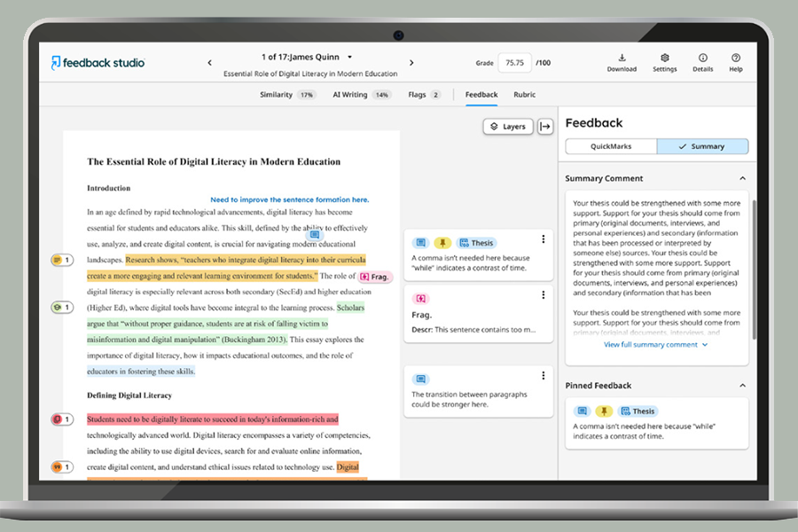
Task: Click pin icon in Pinned Feedback card
Action: point(604,411)
